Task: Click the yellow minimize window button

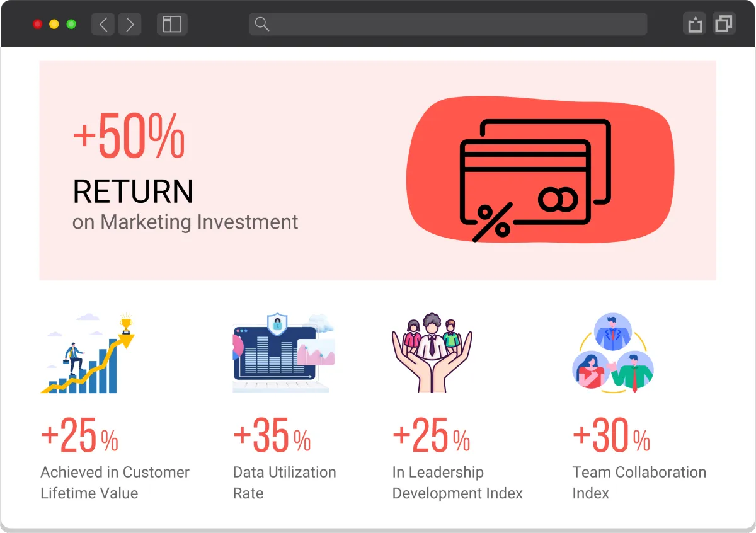Action: point(54,24)
